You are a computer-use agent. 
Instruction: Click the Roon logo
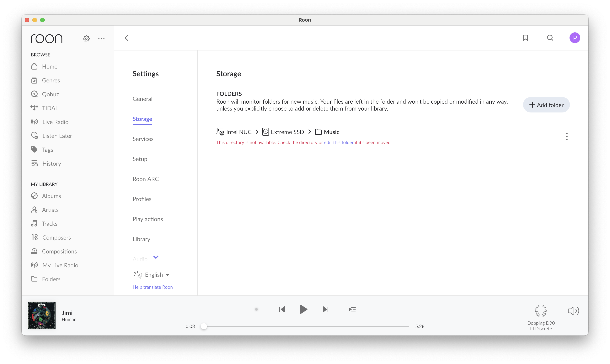tap(47, 39)
